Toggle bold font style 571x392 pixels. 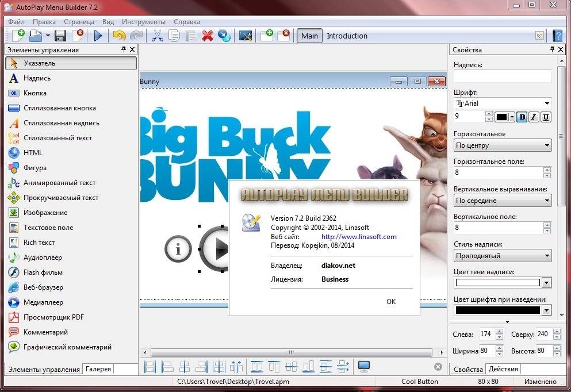[x=522, y=117]
